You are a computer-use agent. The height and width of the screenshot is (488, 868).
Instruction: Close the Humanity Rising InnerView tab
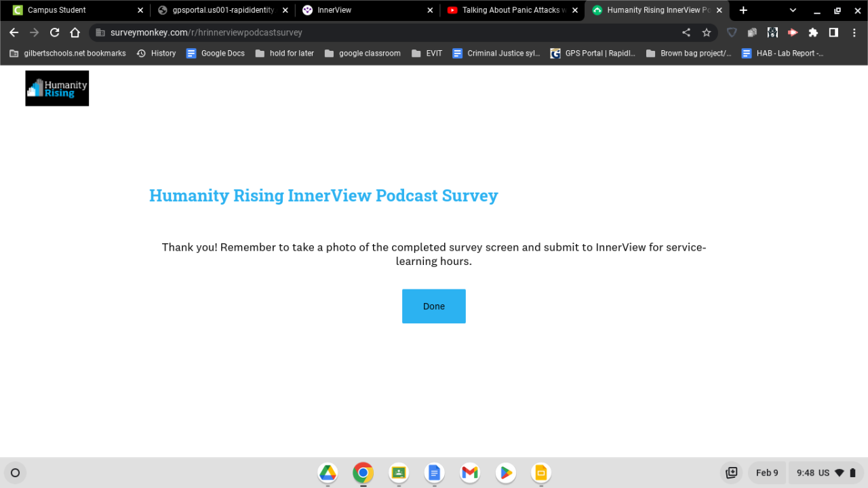pos(719,10)
